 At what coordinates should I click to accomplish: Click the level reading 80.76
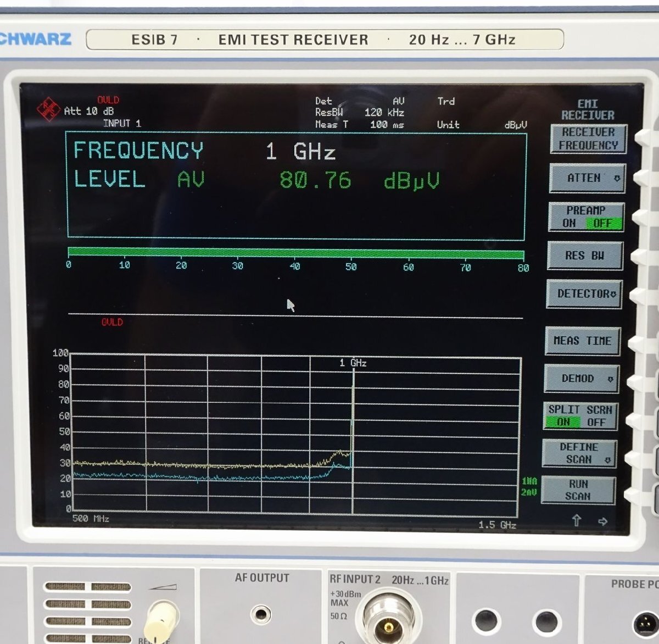tap(315, 180)
